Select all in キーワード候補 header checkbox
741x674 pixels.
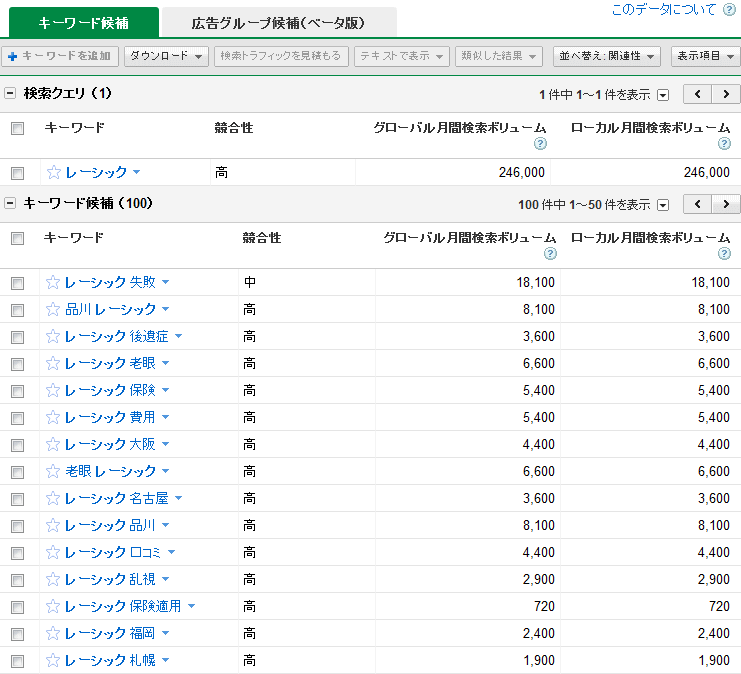click(x=17, y=238)
